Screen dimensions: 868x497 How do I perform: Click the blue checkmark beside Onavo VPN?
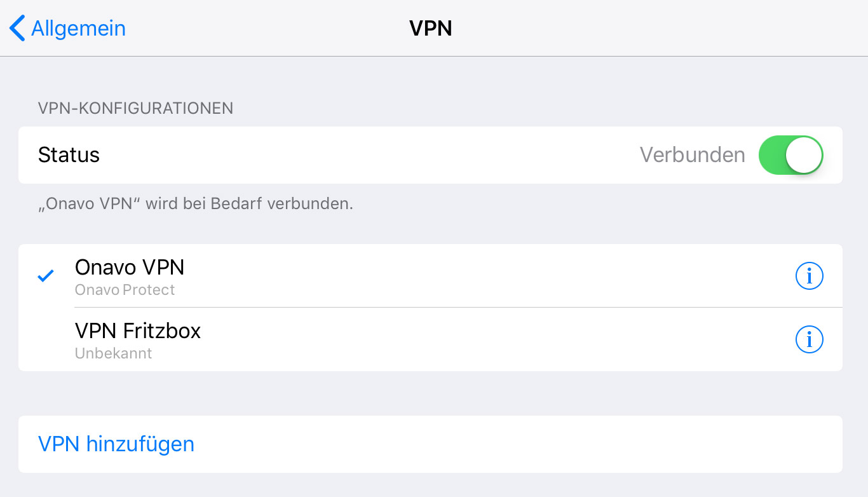pos(46,276)
